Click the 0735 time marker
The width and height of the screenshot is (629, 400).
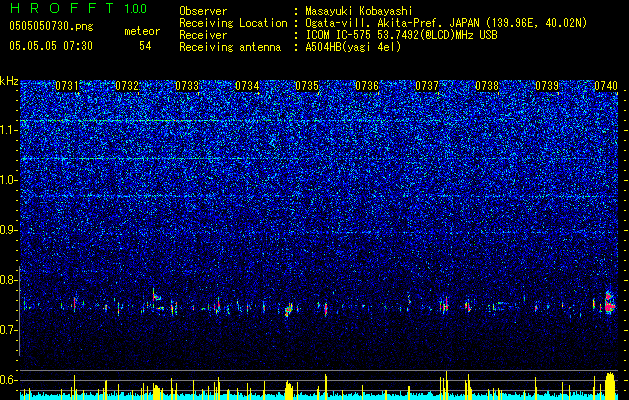click(x=307, y=86)
